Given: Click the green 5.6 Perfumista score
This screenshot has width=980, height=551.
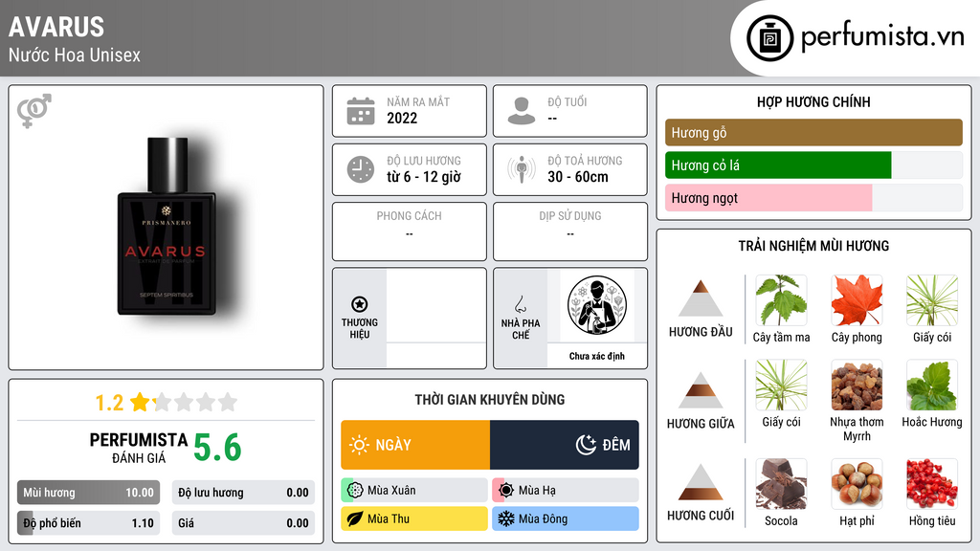Looking at the screenshot, I should [x=217, y=448].
